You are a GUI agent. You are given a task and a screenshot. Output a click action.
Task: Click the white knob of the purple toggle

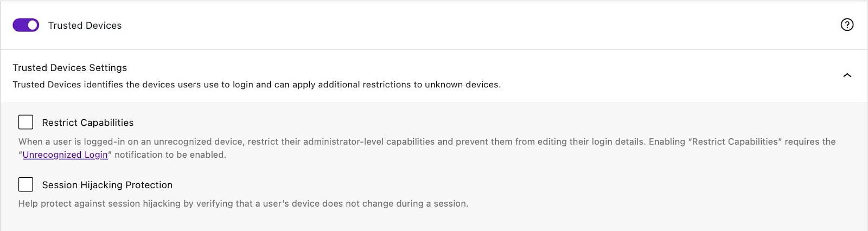(x=33, y=25)
